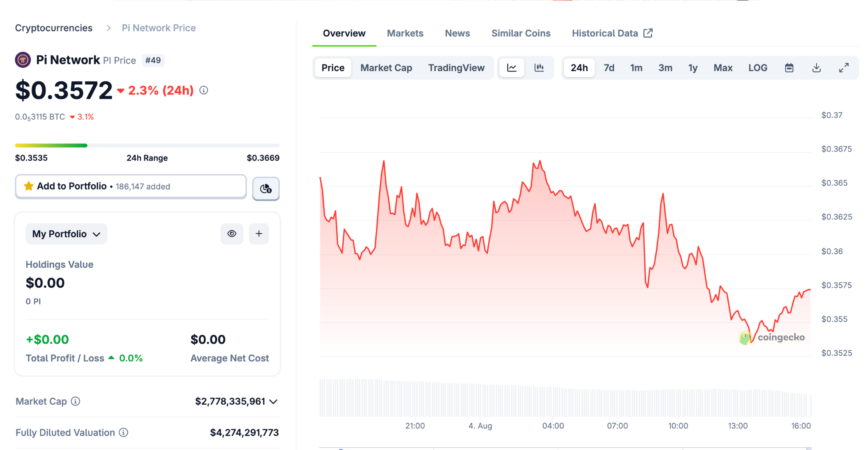This screenshot has height=450, width=868.
Task: Go to the Cryptocurrencies breadcrumb link
Action: point(54,28)
